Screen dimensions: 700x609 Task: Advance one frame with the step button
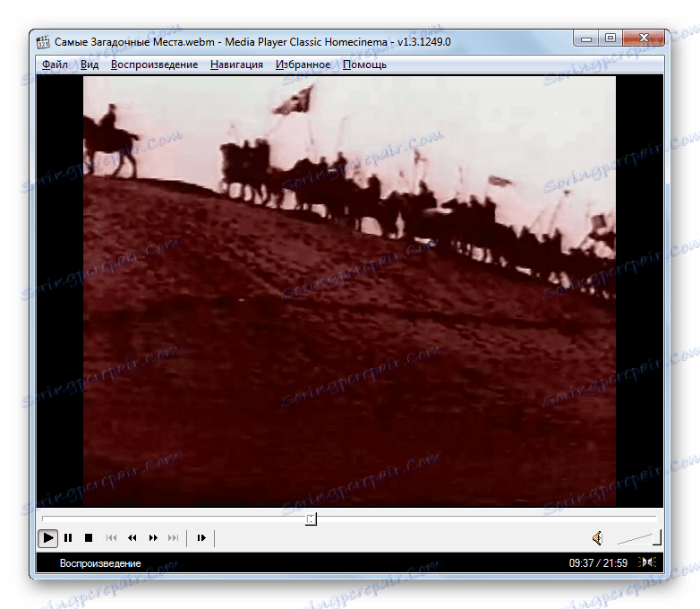click(x=201, y=537)
